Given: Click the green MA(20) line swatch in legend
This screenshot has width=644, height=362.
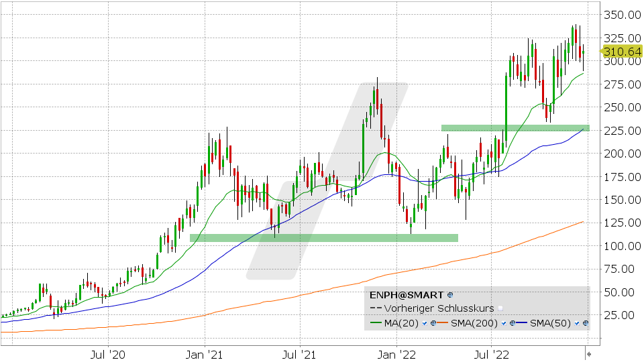Looking at the screenshot, I should [377, 324].
